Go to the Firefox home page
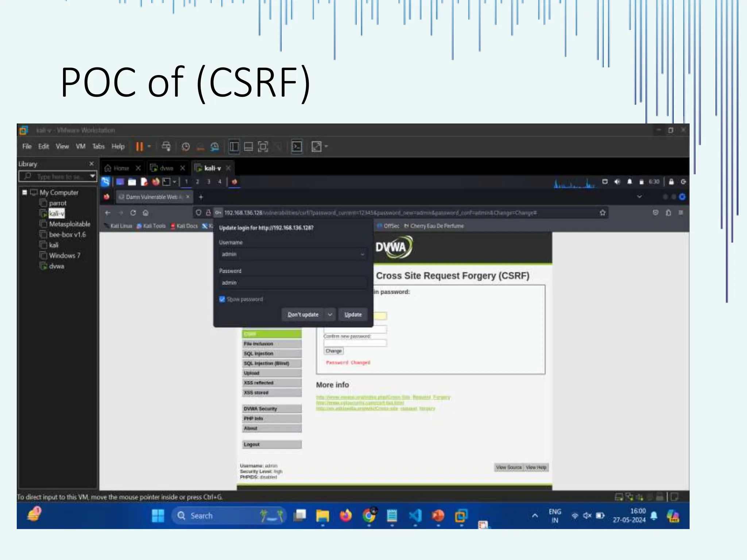The height and width of the screenshot is (560, 747). (x=146, y=213)
